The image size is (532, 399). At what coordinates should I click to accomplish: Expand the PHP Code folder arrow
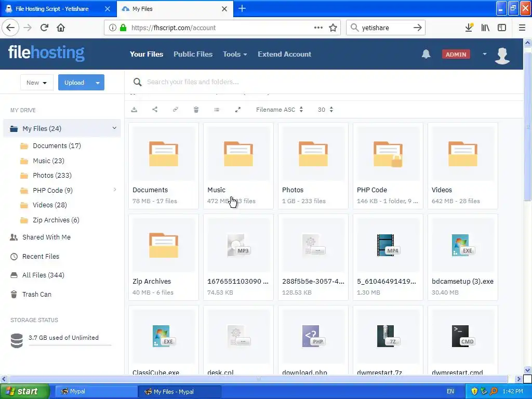(115, 190)
